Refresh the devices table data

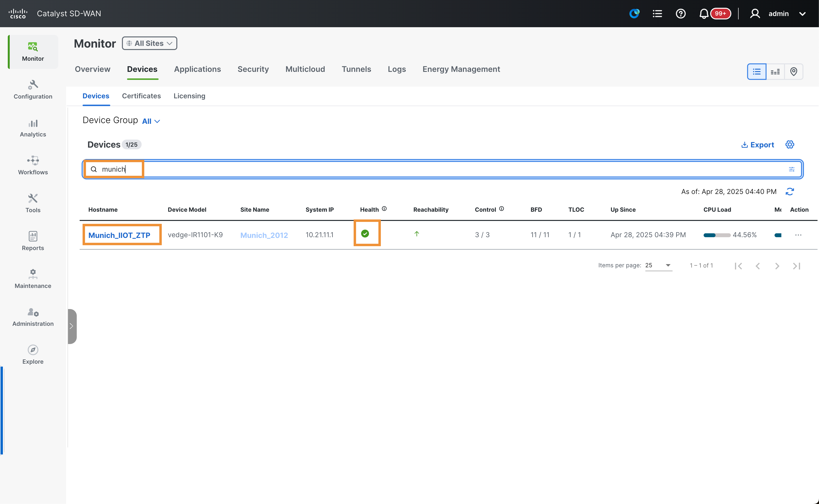click(x=790, y=192)
